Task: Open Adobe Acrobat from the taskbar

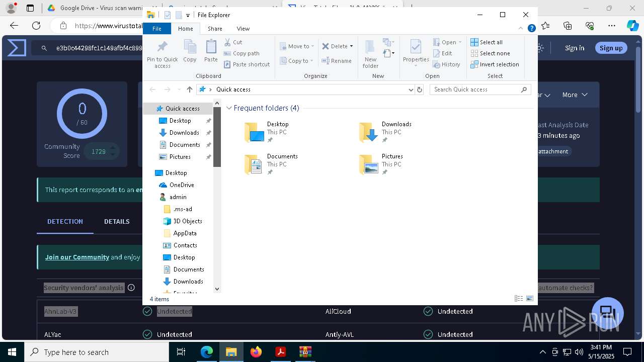Action: pyautogui.click(x=281, y=352)
